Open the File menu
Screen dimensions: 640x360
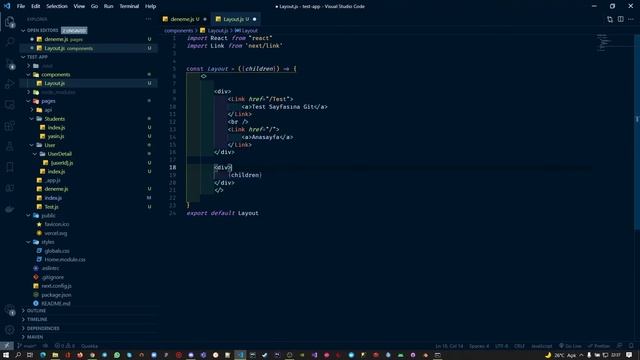pos(21,6)
